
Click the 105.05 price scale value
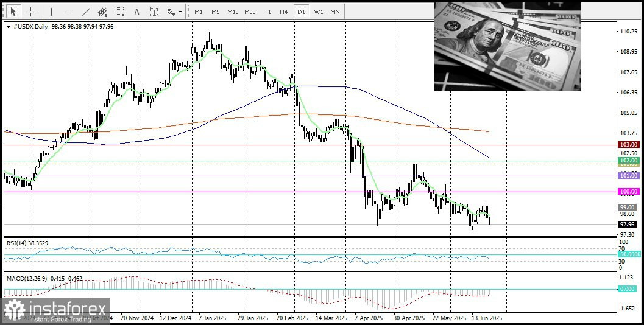pyautogui.click(x=629, y=113)
